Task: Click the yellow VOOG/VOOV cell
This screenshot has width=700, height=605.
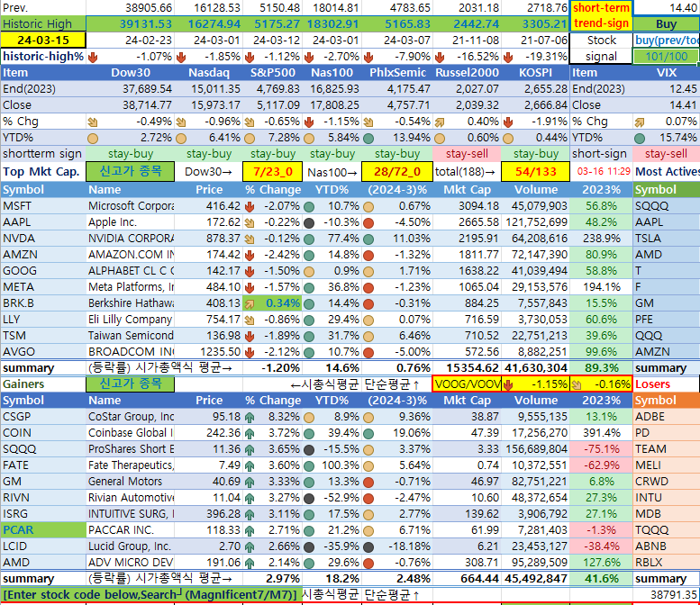Action: coord(467,384)
